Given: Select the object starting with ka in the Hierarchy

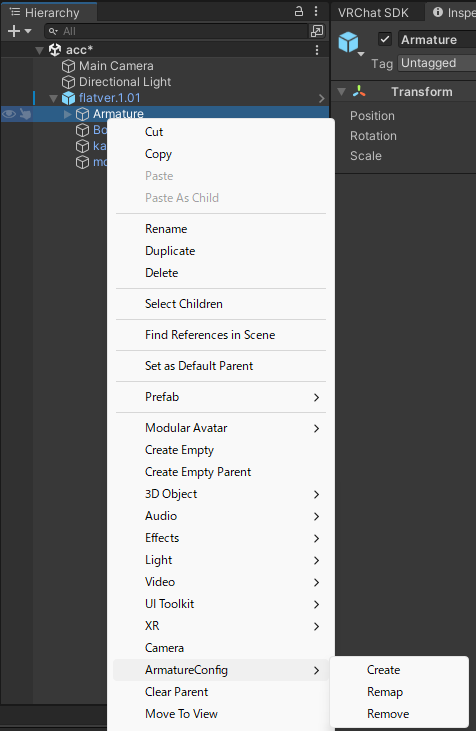Looking at the screenshot, I should tap(99, 146).
